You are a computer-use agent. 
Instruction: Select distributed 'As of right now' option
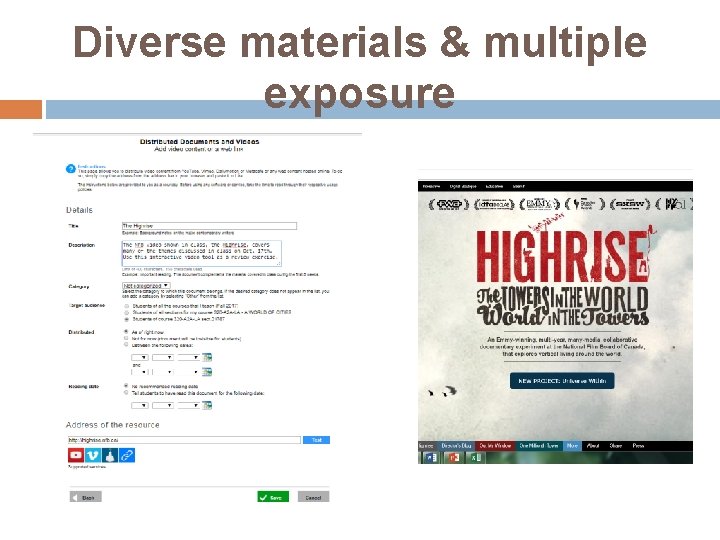point(126,332)
